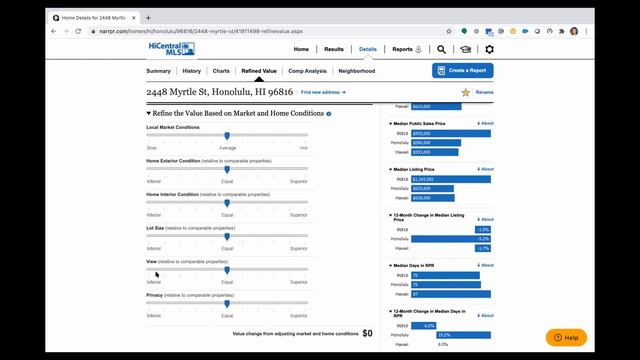Click the Home Exterior Condition slider handle
The height and width of the screenshot is (360, 640).
coord(227,169)
